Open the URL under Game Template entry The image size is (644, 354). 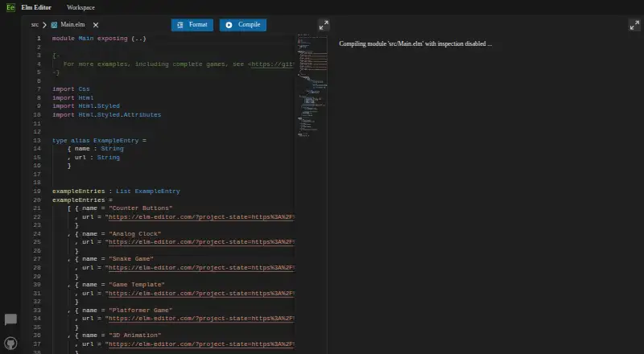click(201, 293)
